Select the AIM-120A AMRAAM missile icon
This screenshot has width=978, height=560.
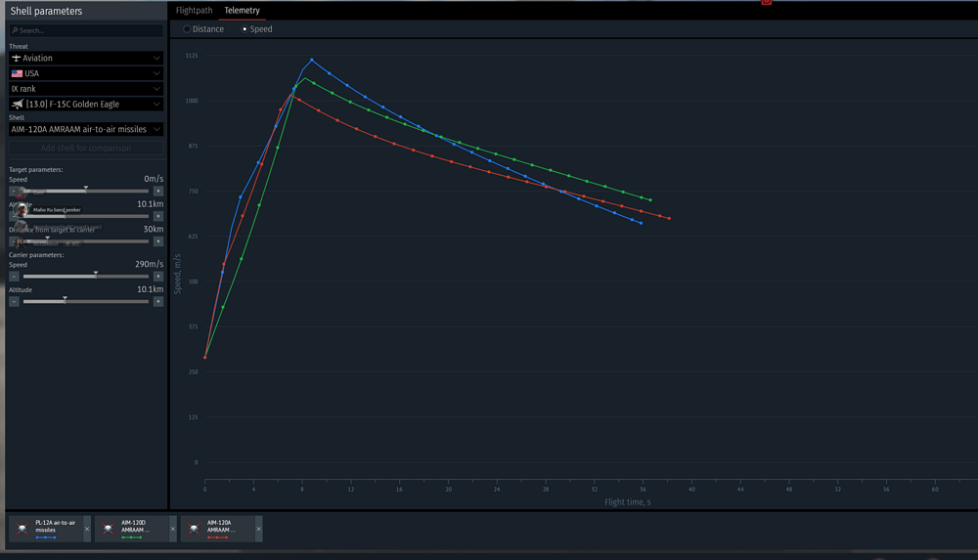point(194,528)
